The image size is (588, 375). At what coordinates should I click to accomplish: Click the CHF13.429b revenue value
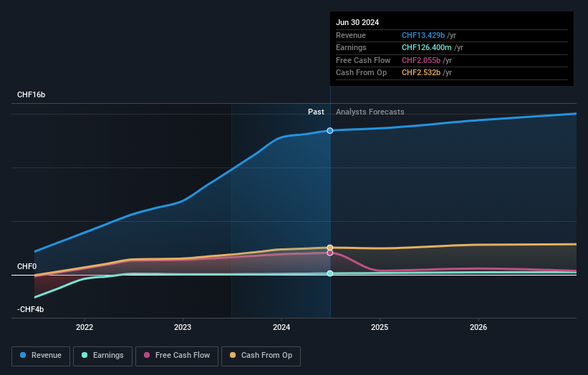click(x=423, y=35)
